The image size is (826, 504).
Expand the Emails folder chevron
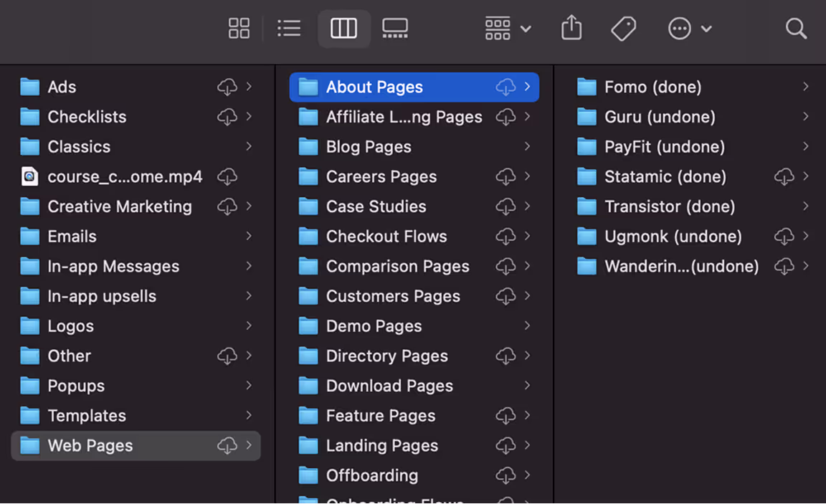pyautogui.click(x=249, y=236)
